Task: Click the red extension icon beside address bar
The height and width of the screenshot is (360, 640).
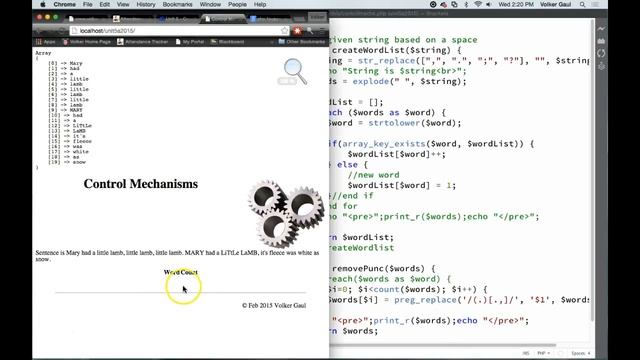Action: pyautogui.click(x=297, y=31)
